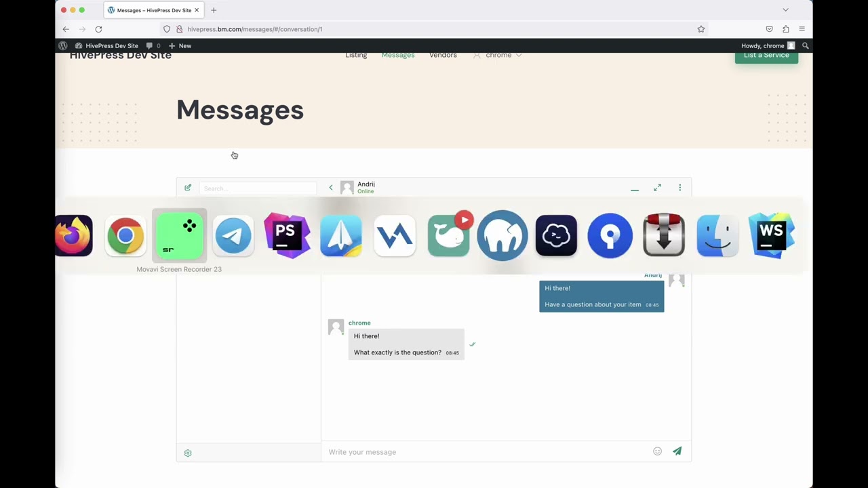Select the red download arrow app icon
The width and height of the screenshot is (868, 488).
[x=664, y=235]
